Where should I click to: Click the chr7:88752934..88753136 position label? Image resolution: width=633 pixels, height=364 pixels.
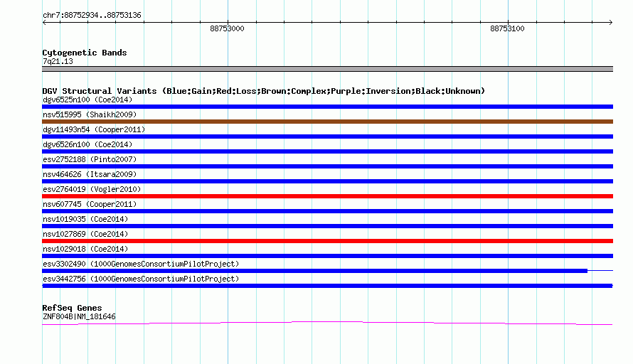92,15
